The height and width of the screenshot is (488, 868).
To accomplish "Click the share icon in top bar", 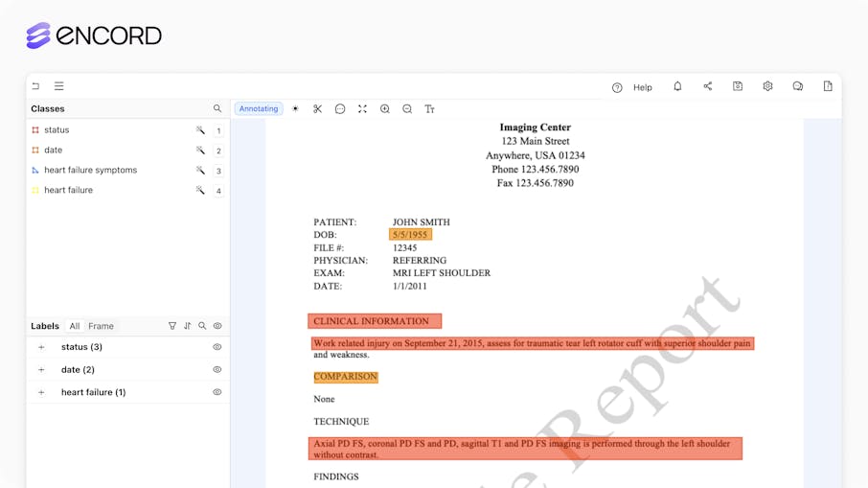I will [x=707, y=86].
